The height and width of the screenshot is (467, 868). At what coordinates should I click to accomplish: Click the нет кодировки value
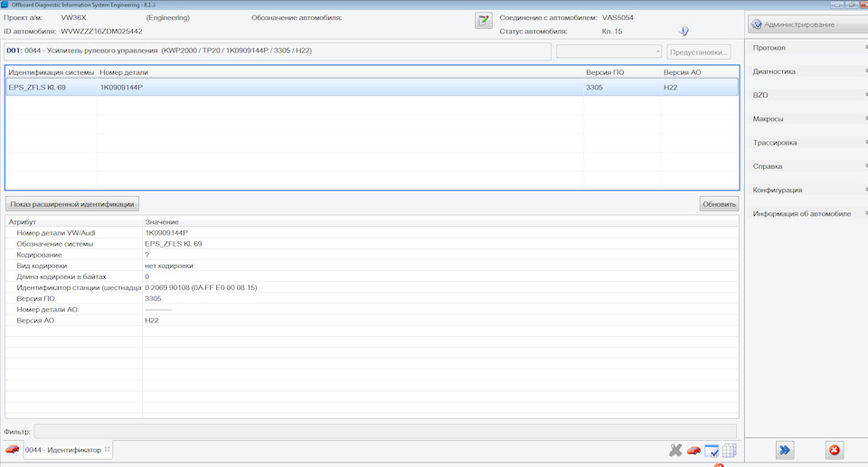click(169, 266)
